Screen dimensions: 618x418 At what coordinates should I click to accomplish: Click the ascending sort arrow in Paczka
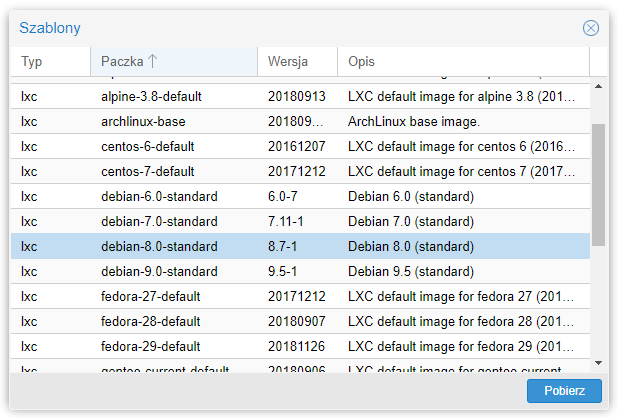153,62
